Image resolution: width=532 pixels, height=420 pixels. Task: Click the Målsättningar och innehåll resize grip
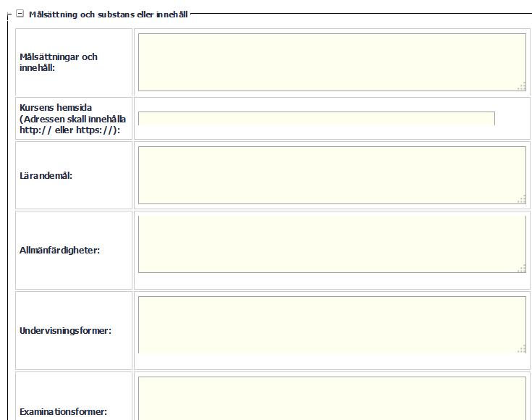point(521,86)
